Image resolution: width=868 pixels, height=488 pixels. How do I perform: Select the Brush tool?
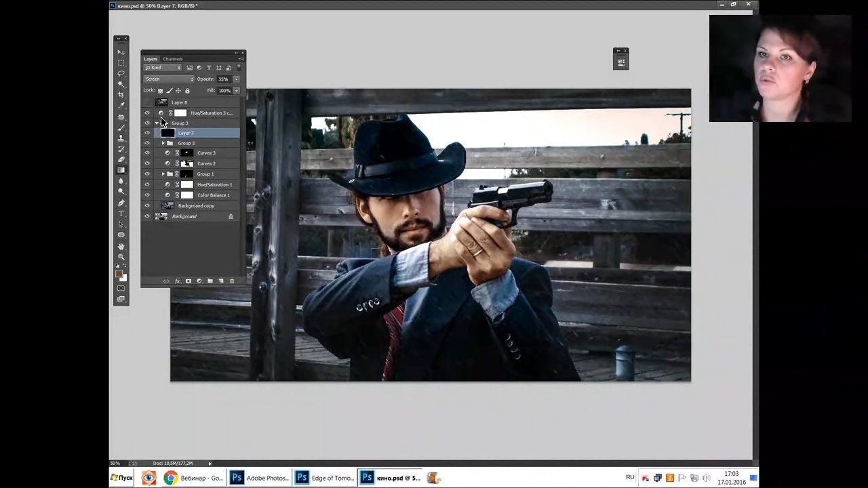121,127
